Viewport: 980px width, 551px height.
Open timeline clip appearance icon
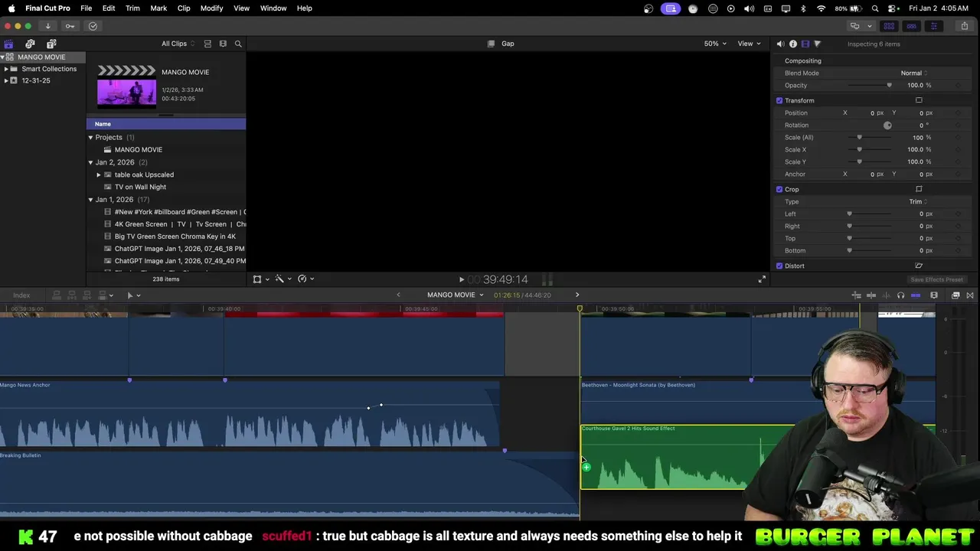(x=933, y=295)
